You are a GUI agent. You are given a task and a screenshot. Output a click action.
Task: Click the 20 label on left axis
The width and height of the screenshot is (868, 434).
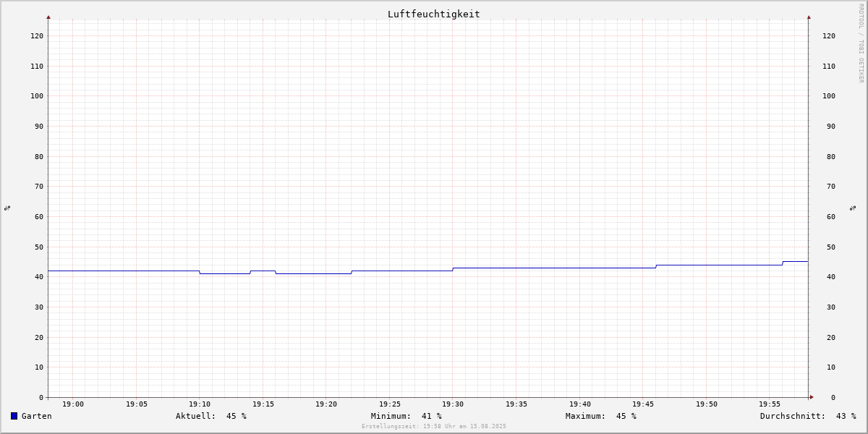tap(39, 337)
